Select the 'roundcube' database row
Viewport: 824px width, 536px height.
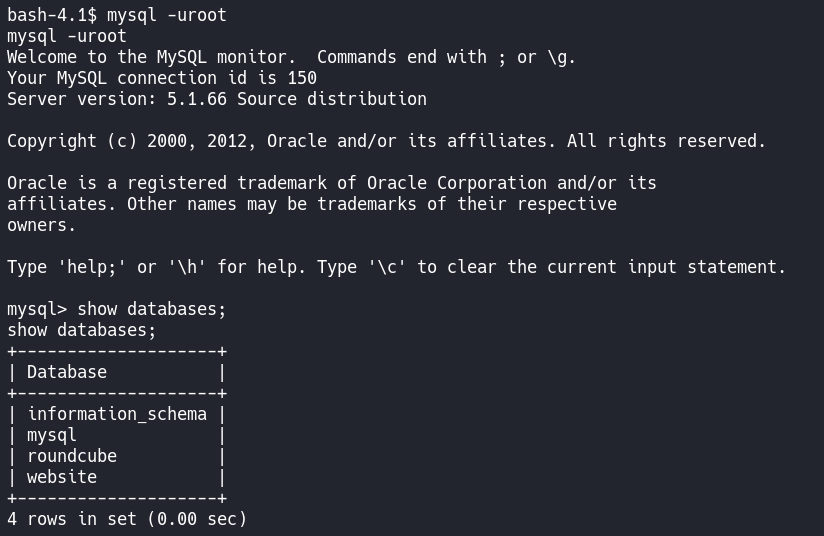71,456
